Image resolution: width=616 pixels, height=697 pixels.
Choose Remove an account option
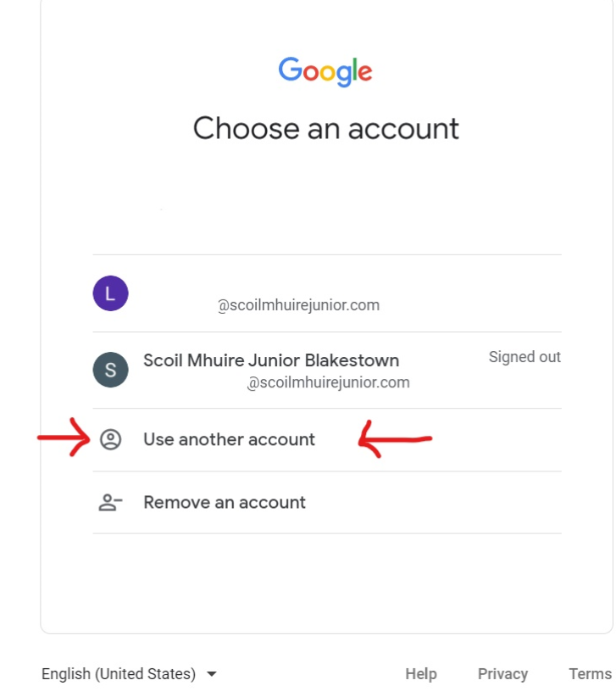pyautogui.click(x=327, y=502)
